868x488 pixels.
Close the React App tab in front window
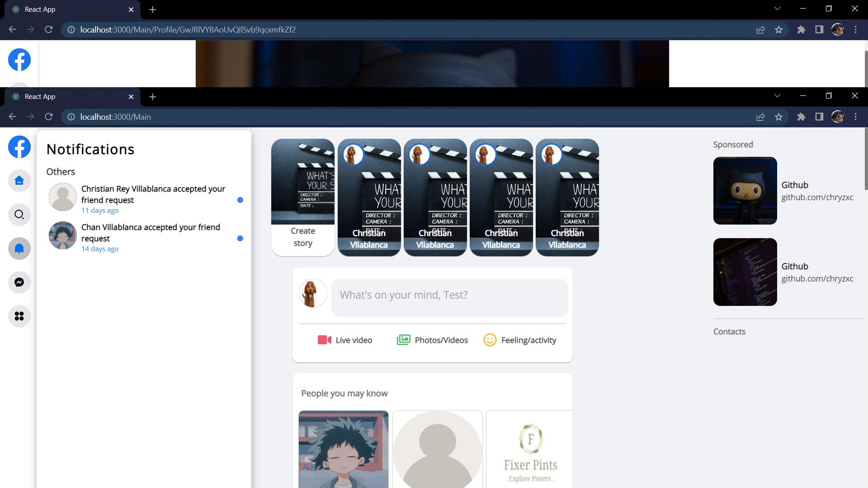click(x=131, y=97)
